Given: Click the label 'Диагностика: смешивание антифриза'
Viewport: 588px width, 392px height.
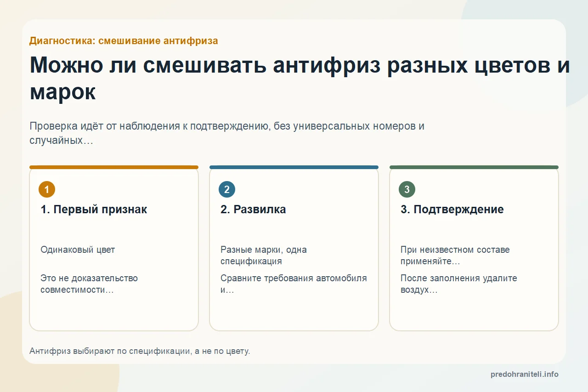Looking at the screenshot, I should (124, 41).
